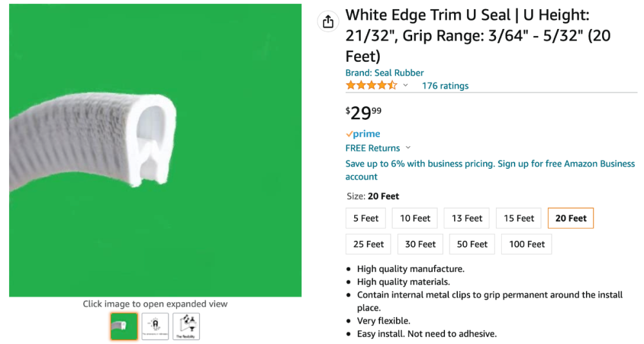Select the 30 Feet size button
This screenshot has width=644, height=344.
(421, 244)
